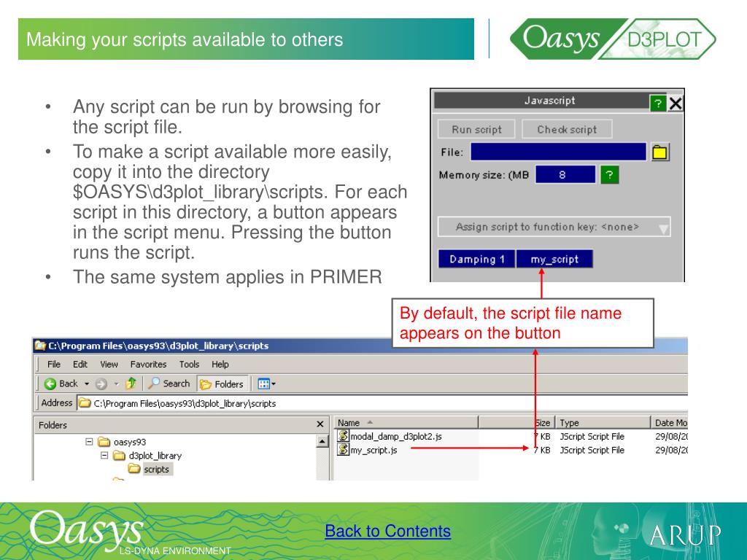This screenshot has height=560, width=747.
Task: Open the Views dropdown arrow
Action: (x=274, y=384)
